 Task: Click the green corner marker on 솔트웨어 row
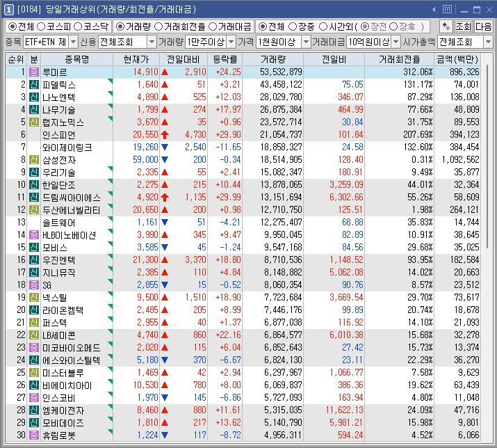[x=111, y=219]
